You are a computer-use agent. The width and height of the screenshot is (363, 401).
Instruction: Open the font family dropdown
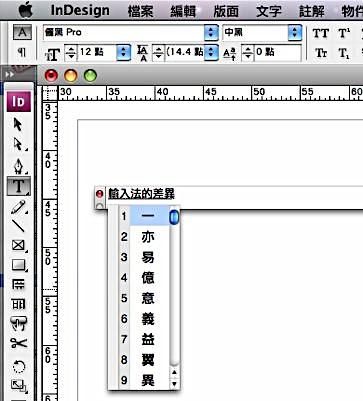click(x=211, y=32)
